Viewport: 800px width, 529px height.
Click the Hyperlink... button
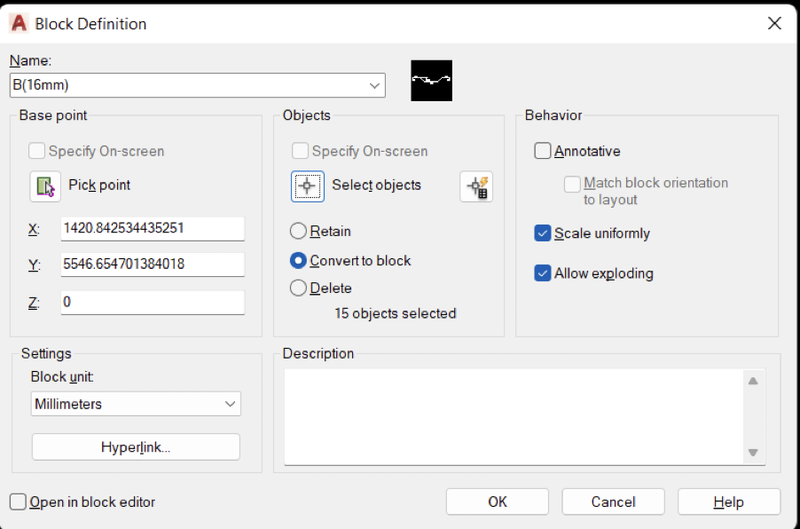click(136, 447)
